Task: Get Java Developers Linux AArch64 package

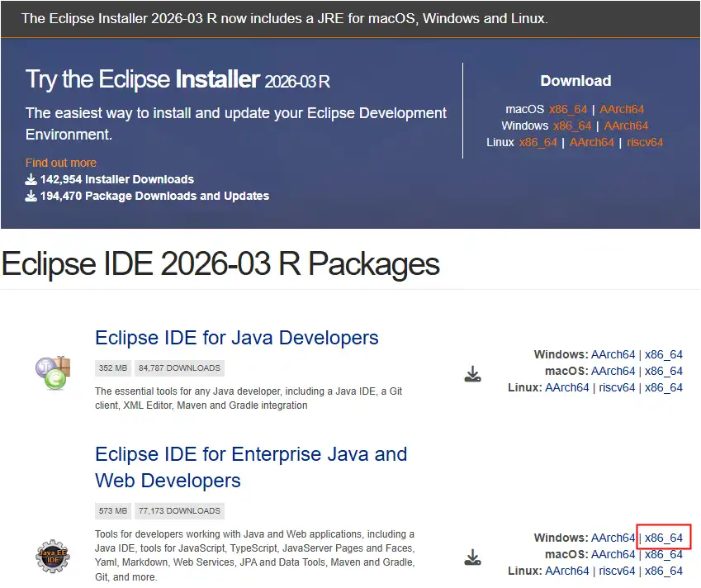Action: tap(567, 387)
